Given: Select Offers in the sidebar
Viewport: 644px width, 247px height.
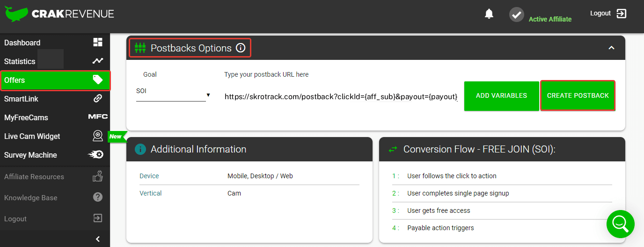Looking at the screenshot, I should tap(55, 80).
